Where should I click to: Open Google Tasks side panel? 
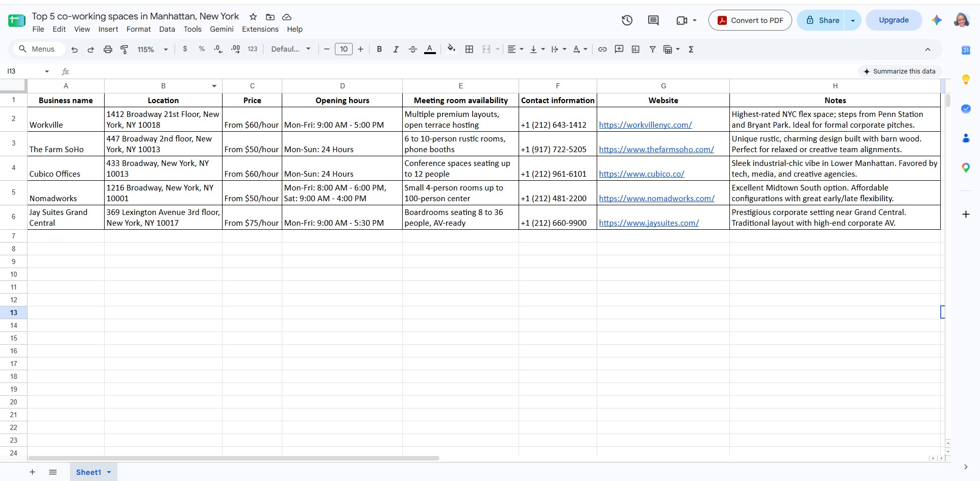(x=966, y=109)
